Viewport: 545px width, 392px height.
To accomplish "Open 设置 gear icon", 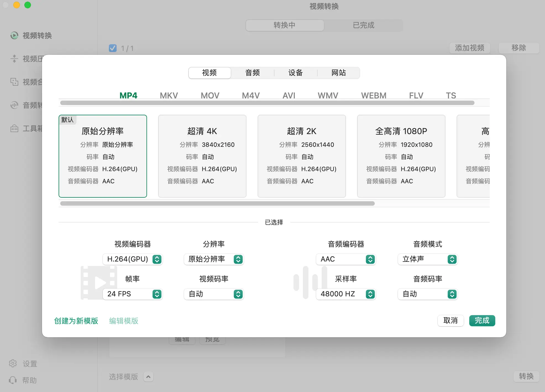I will tap(13, 363).
